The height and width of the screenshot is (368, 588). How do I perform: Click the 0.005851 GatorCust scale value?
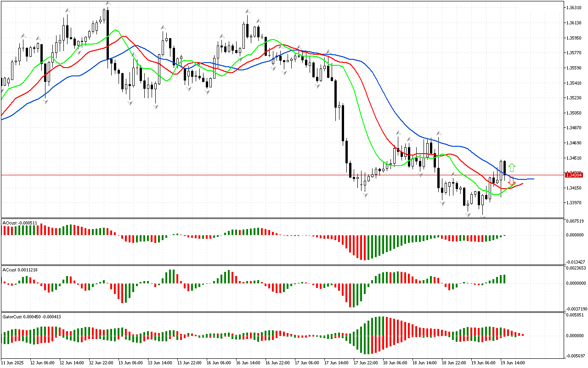[574, 315]
